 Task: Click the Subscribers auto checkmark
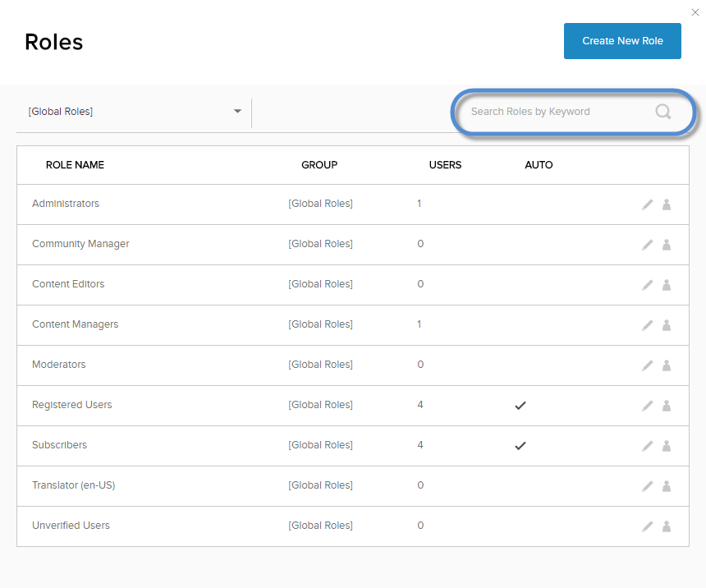pos(520,446)
